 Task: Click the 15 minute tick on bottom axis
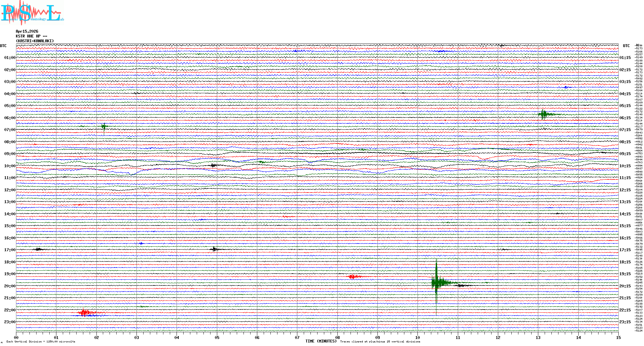coord(618,337)
